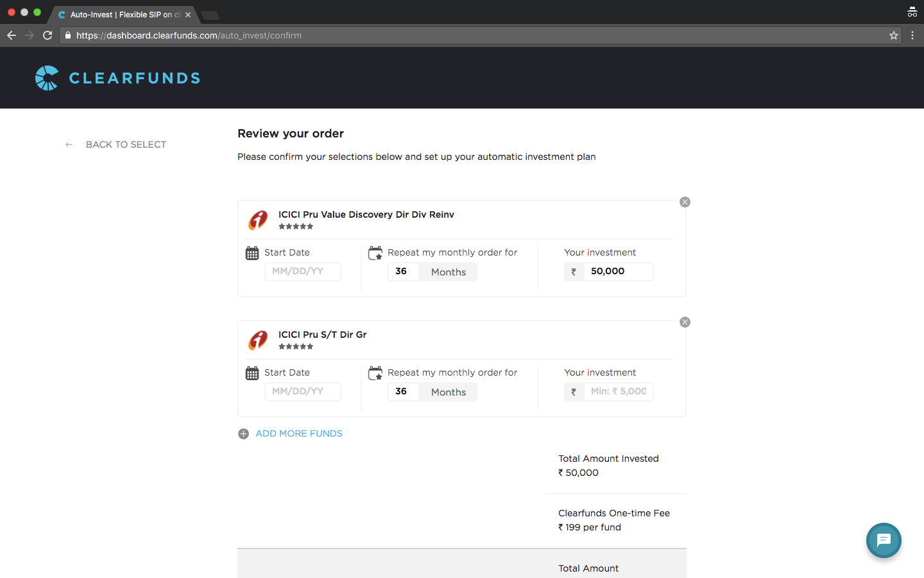Remove ICICI Pru S/T Dir Gr fund card
Image resolution: width=924 pixels, height=578 pixels.
point(685,322)
